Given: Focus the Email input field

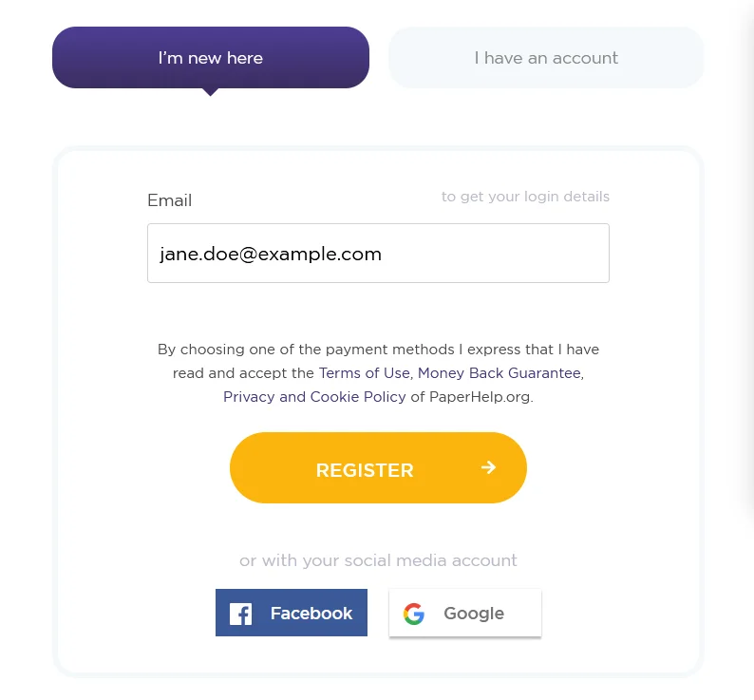Looking at the screenshot, I should (x=378, y=254).
